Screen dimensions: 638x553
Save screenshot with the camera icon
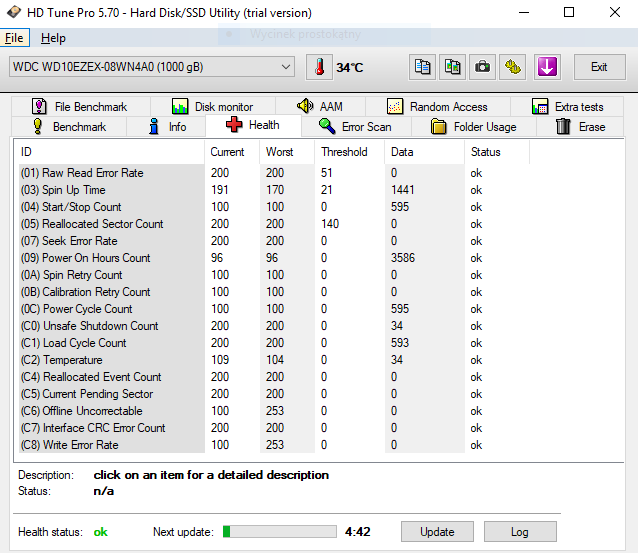point(483,67)
